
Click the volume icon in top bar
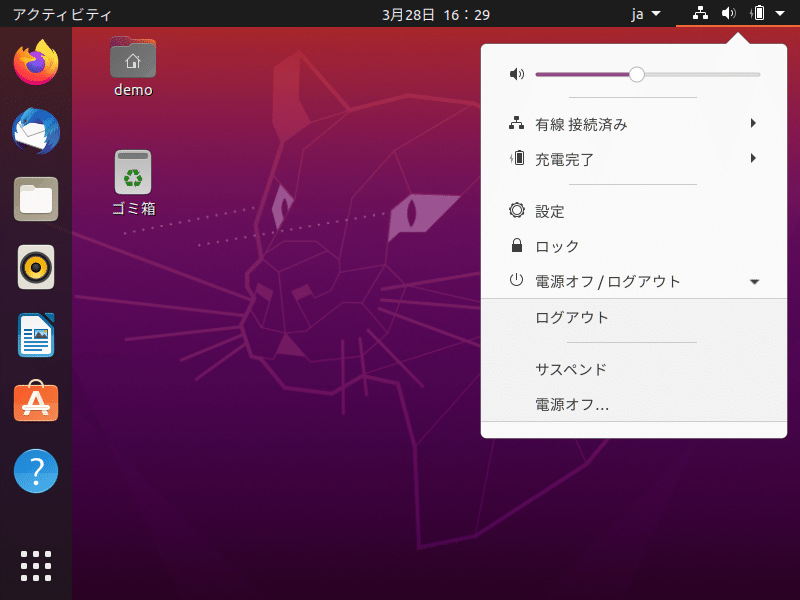729,13
